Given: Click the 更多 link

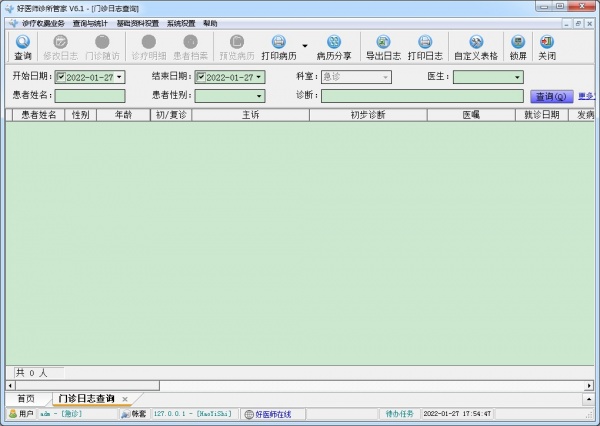Looking at the screenshot, I should 587,96.
